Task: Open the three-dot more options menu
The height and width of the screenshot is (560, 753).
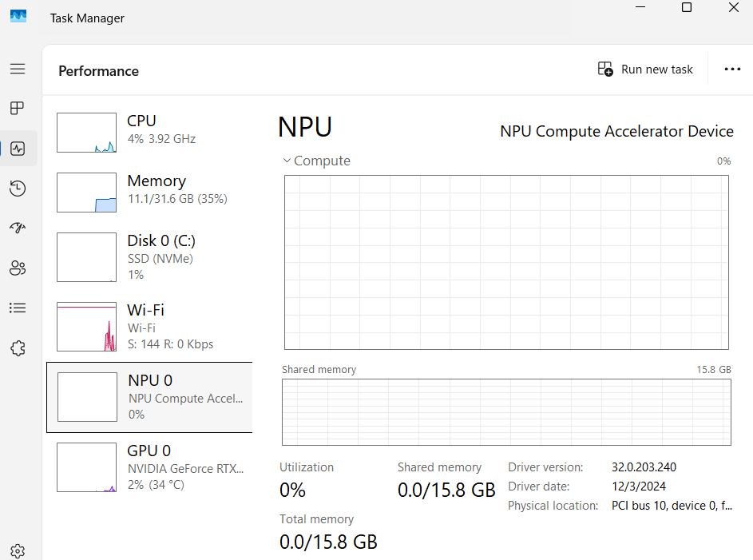Action: [732, 70]
